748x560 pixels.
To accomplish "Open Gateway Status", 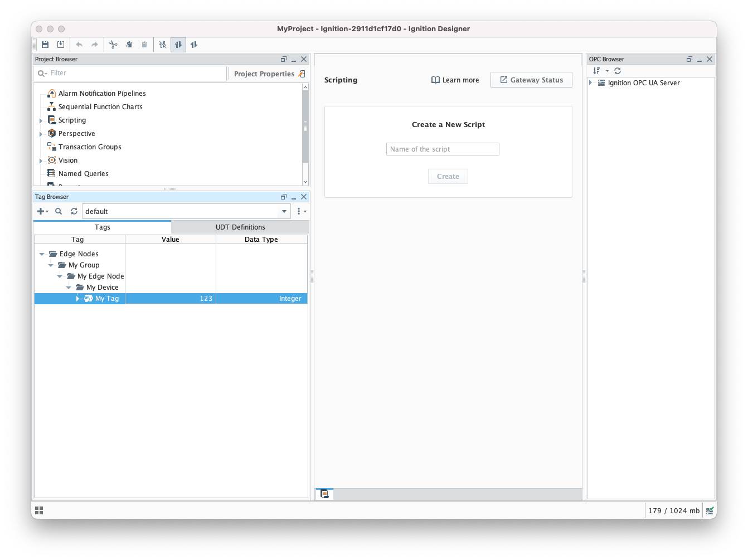I will [x=531, y=80].
